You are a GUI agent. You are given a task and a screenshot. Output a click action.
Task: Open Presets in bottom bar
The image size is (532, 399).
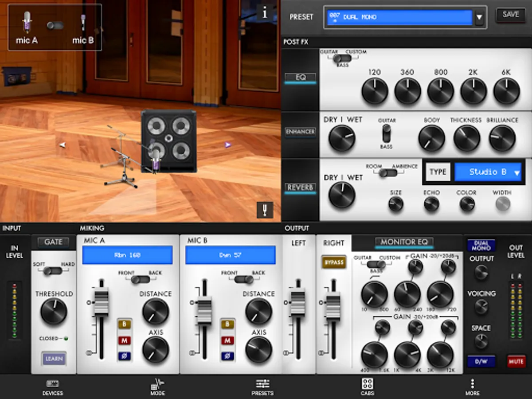262,387
